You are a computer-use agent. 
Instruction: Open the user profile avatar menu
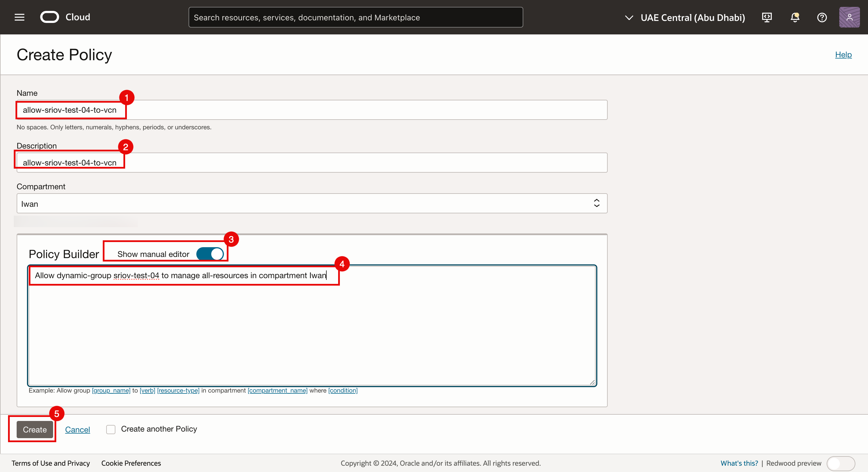pos(849,17)
